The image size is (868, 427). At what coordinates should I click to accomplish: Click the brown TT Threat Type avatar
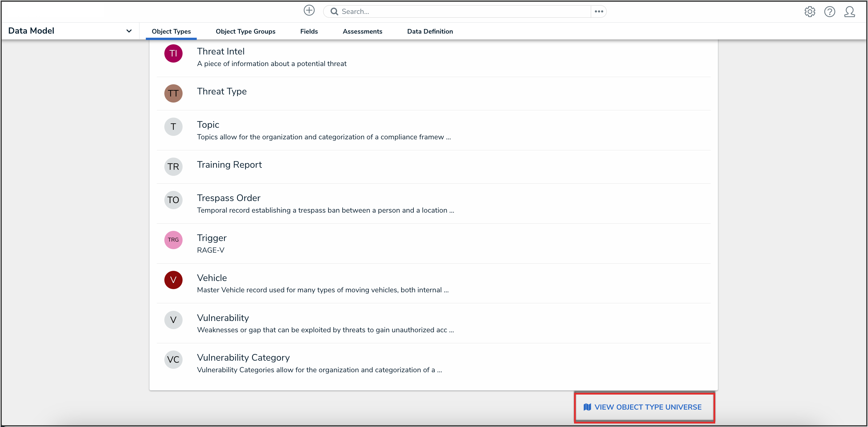click(173, 94)
